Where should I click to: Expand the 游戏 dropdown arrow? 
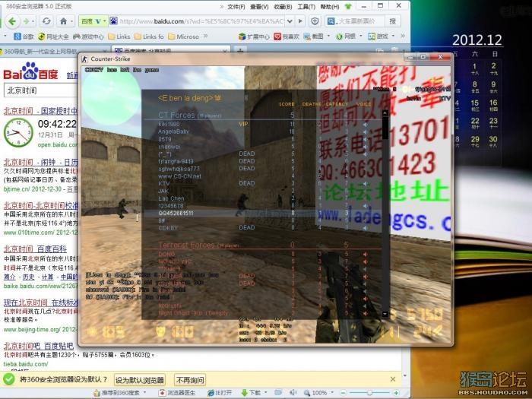click(393, 36)
